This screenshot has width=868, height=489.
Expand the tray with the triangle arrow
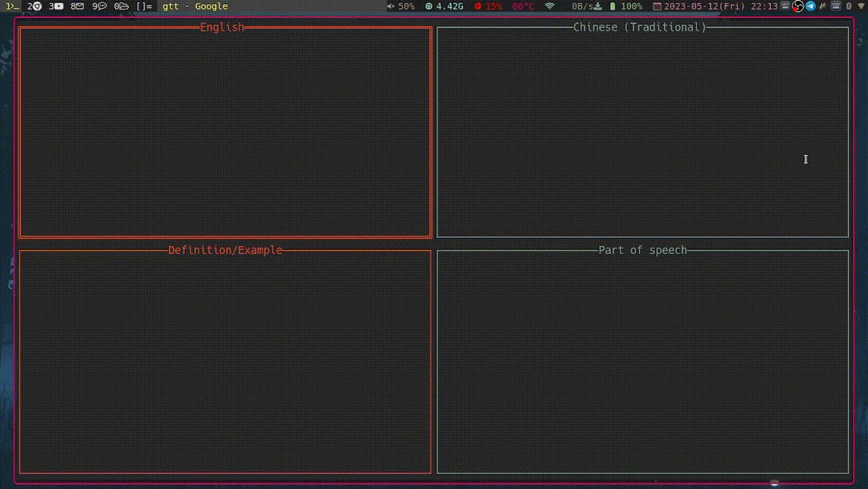coord(862,6)
